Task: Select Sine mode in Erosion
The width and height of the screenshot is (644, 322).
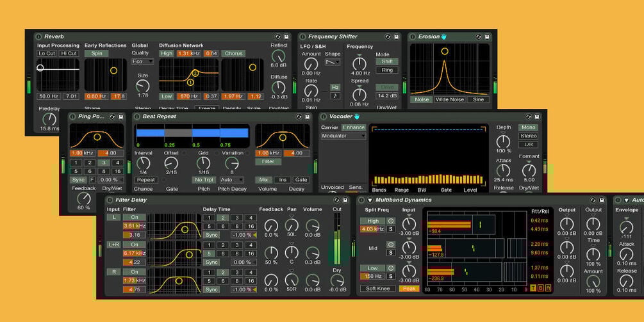Action: [478, 99]
